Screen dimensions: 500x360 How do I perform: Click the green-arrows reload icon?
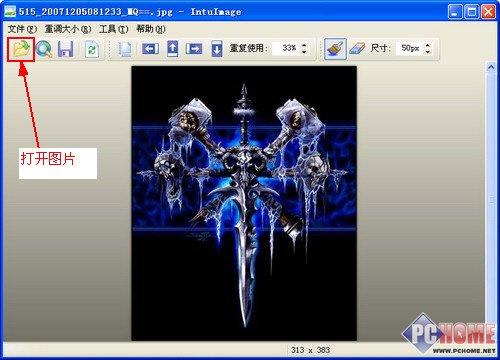pyautogui.click(x=91, y=49)
